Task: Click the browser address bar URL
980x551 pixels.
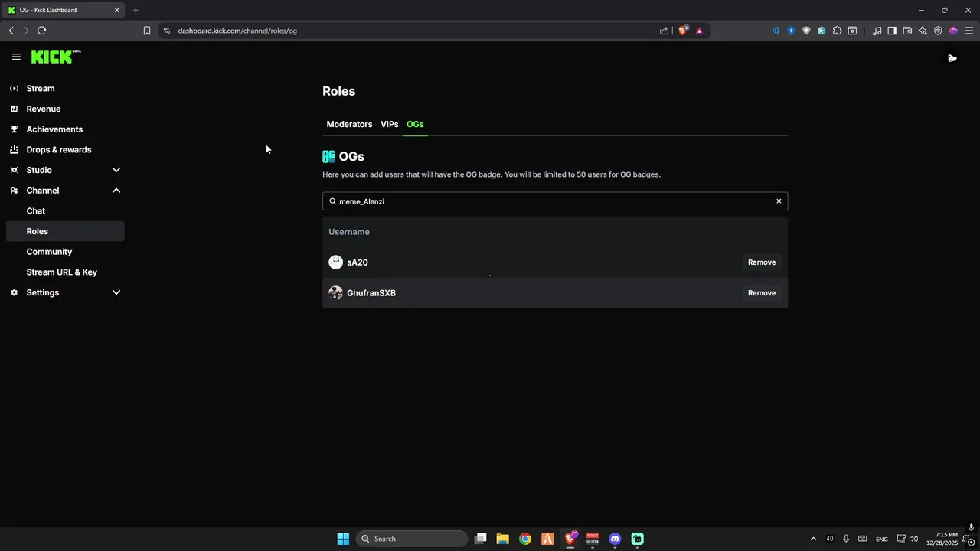Action: [x=237, y=31]
